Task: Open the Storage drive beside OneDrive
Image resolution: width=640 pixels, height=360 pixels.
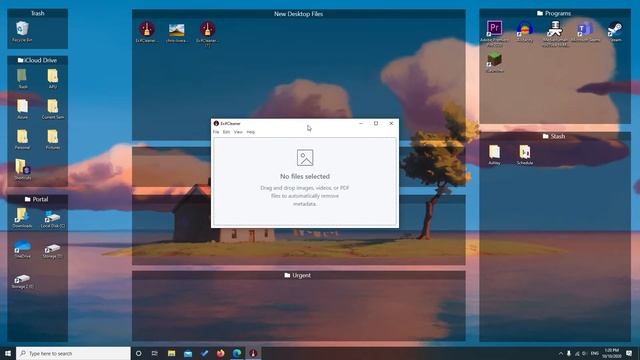Action: [x=53, y=250]
